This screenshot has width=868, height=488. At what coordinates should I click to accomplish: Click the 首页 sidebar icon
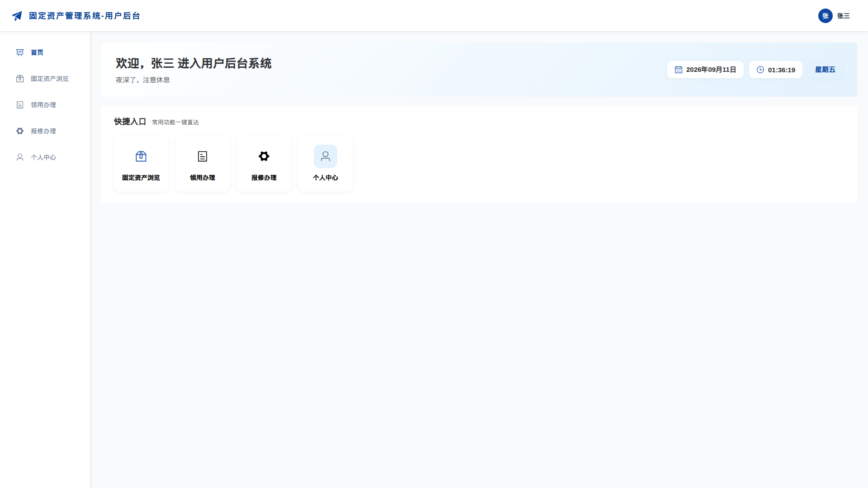20,52
